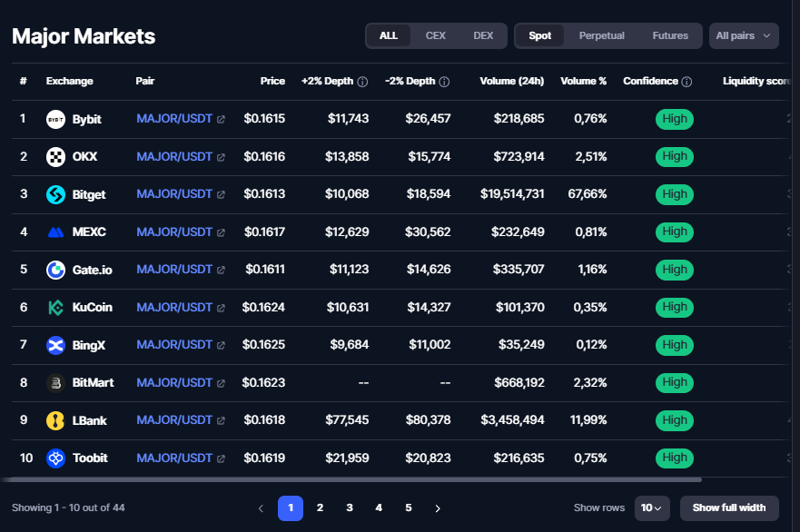Click the Bitget exchange logo icon
The image size is (800, 532).
(55, 194)
